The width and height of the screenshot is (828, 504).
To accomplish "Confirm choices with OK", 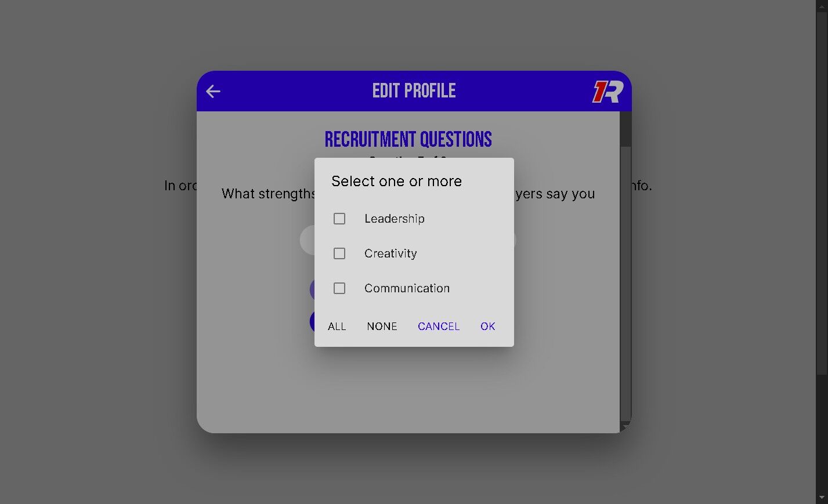I will 487,327.
